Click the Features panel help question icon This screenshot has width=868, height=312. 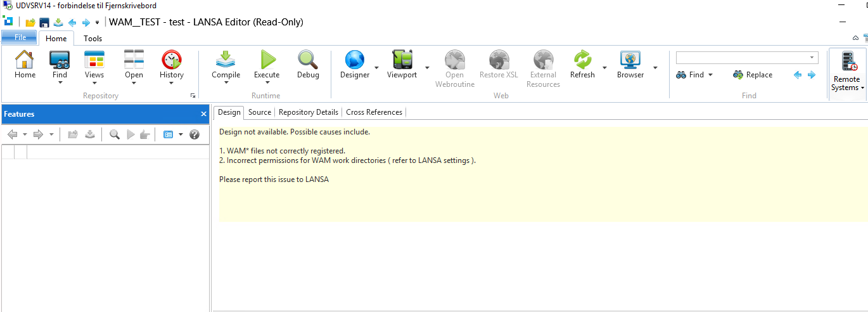(x=195, y=134)
